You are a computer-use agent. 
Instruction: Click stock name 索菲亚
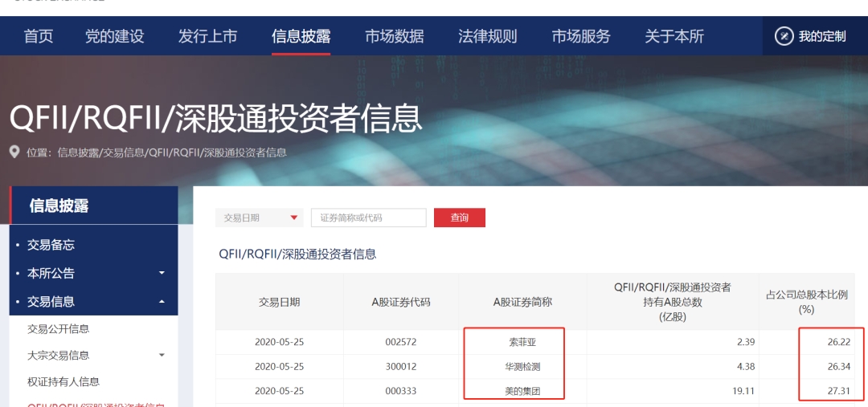pos(522,342)
